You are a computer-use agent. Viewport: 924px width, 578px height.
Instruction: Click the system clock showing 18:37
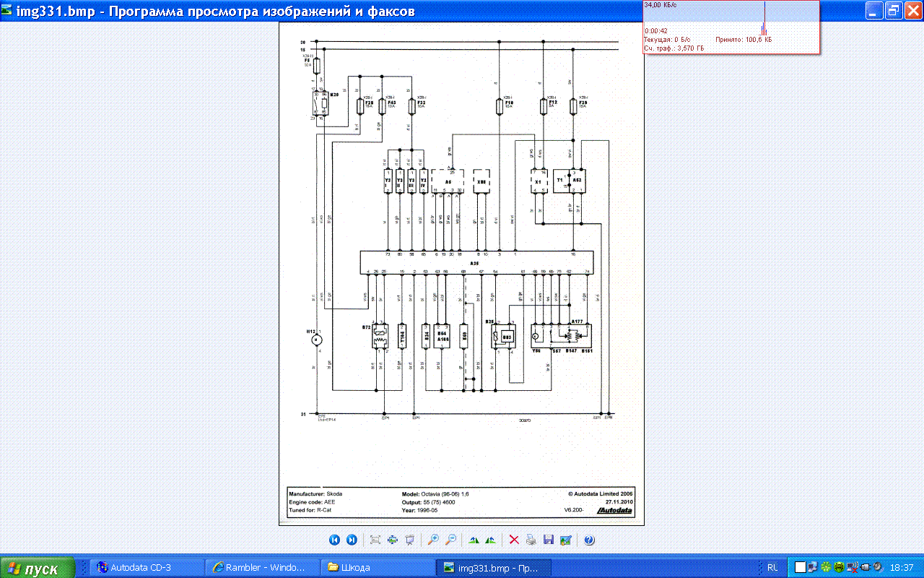coord(902,568)
